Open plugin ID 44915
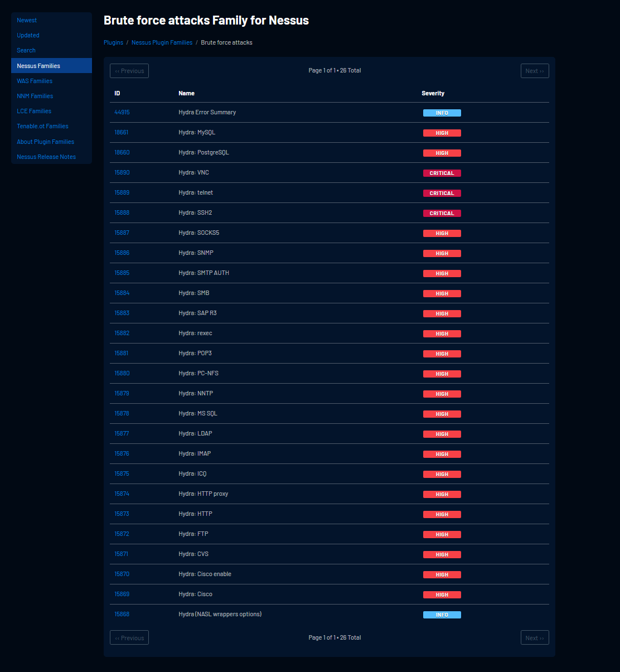 [x=122, y=112]
